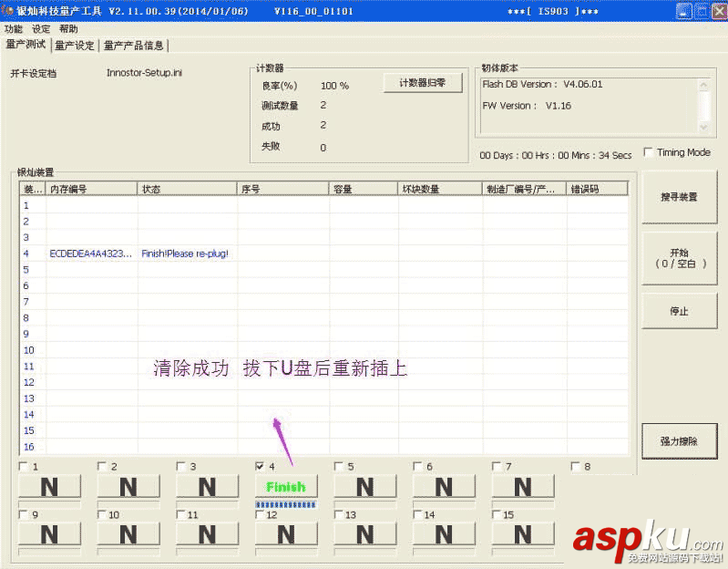Toggle port 14 checkbox
This screenshot has height=569, width=728.
[417, 514]
